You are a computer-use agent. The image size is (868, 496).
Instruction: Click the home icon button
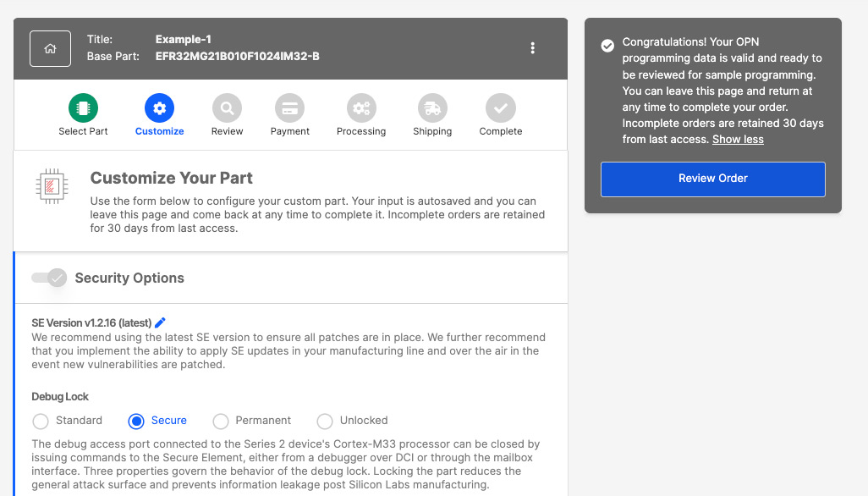click(x=51, y=49)
